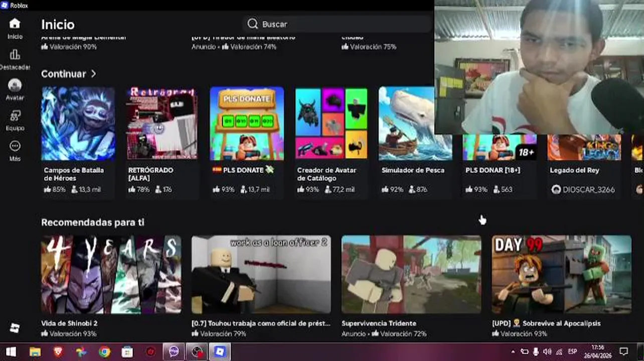This screenshot has height=361, width=644.
Task: Open the RETRÓGRADO [ALFA] game thumbnail
Action: pos(163,124)
